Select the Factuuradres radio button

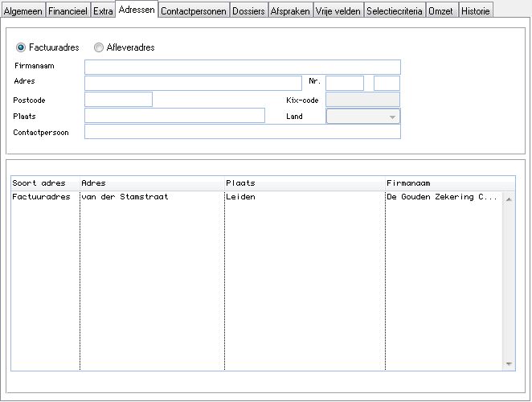coord(21,47)
